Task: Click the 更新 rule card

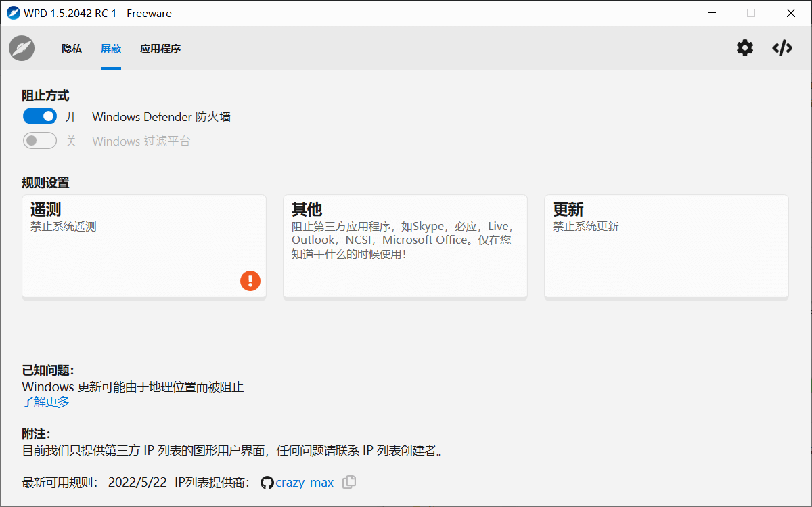Action: pos(667,246)
